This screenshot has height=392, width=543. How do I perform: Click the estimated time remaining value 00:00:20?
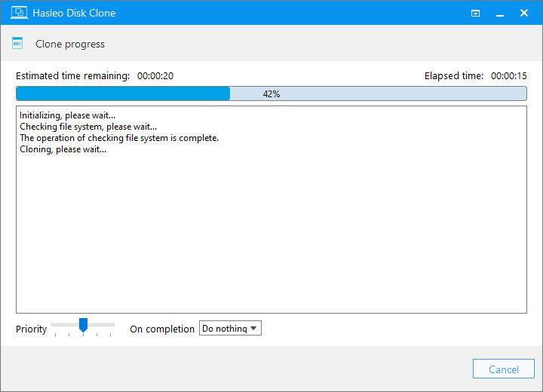point(155,76)
